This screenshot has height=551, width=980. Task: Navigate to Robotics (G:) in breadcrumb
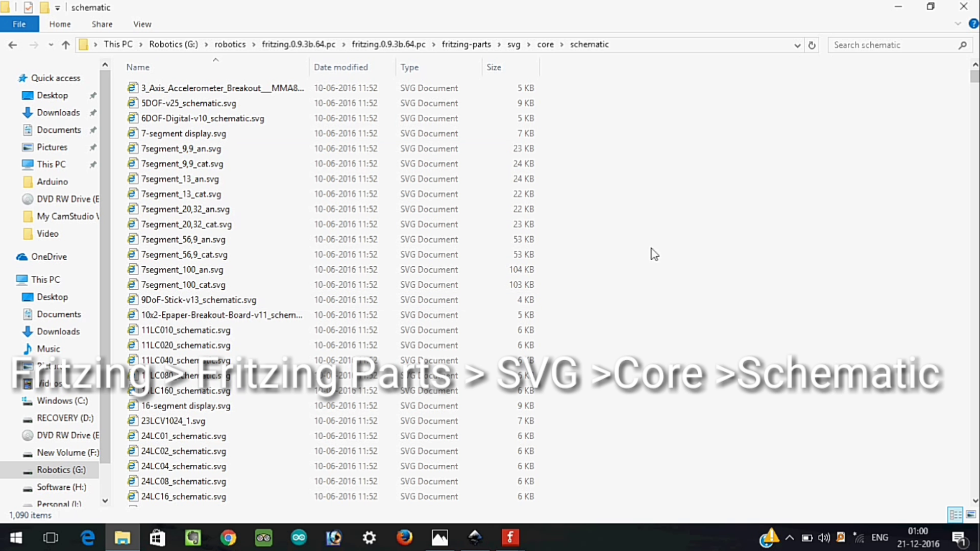pyautogui.click(x=173, y=44)
